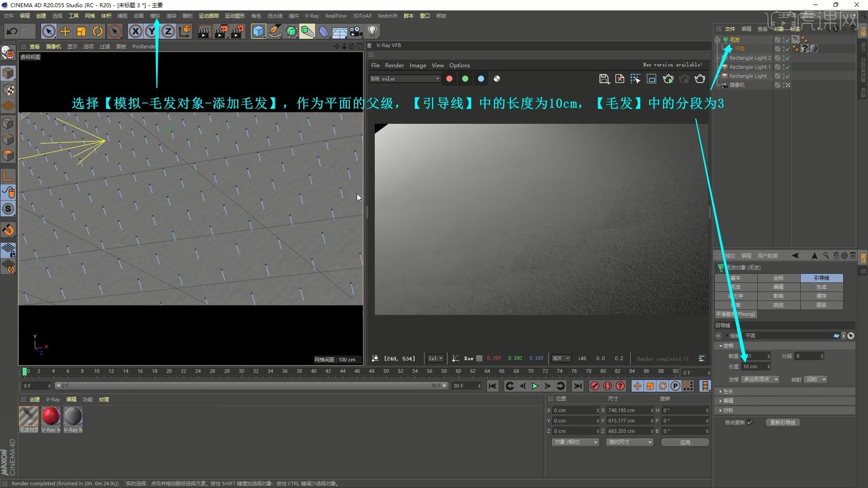The image size is (868, 488).
Task: Click the red channel swatch in VFB
Action: (449, 79)
